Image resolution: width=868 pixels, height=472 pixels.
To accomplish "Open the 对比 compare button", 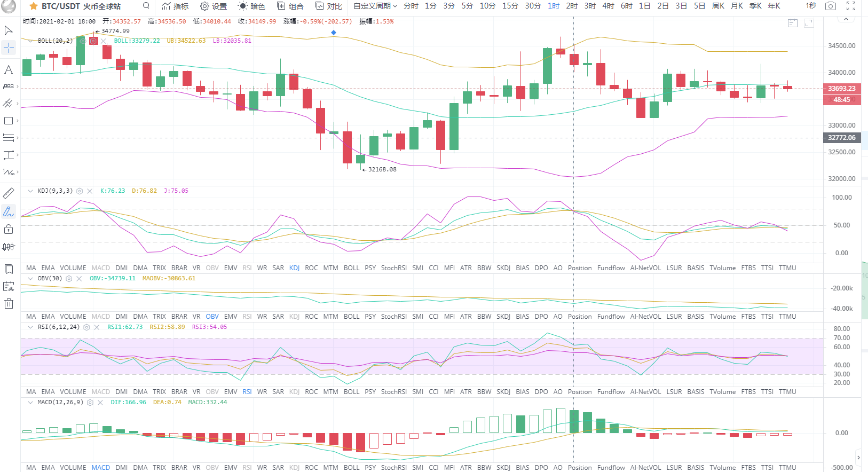I will (329, 6).
